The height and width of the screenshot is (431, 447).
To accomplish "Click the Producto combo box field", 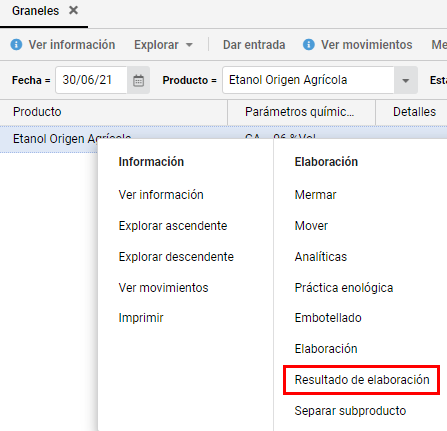I will 308,80.
